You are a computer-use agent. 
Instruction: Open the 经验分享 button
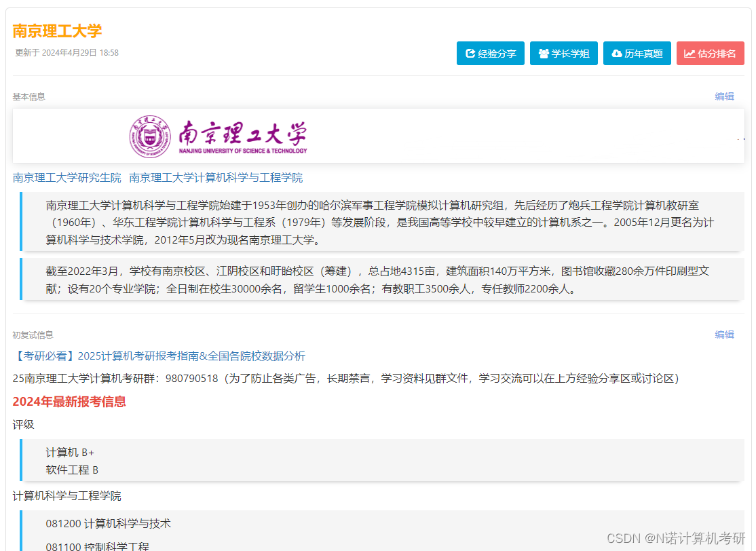491,54
